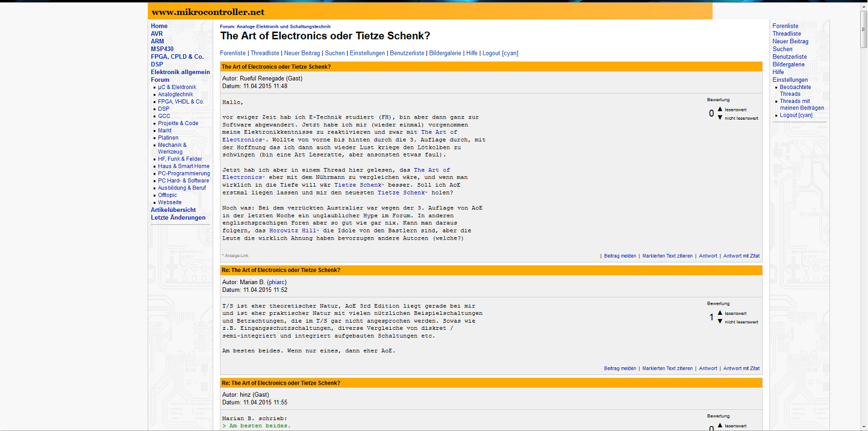Click Antwort under Marian B.'s post
Screen dimensions: 868x431
(x=708, y=368)
